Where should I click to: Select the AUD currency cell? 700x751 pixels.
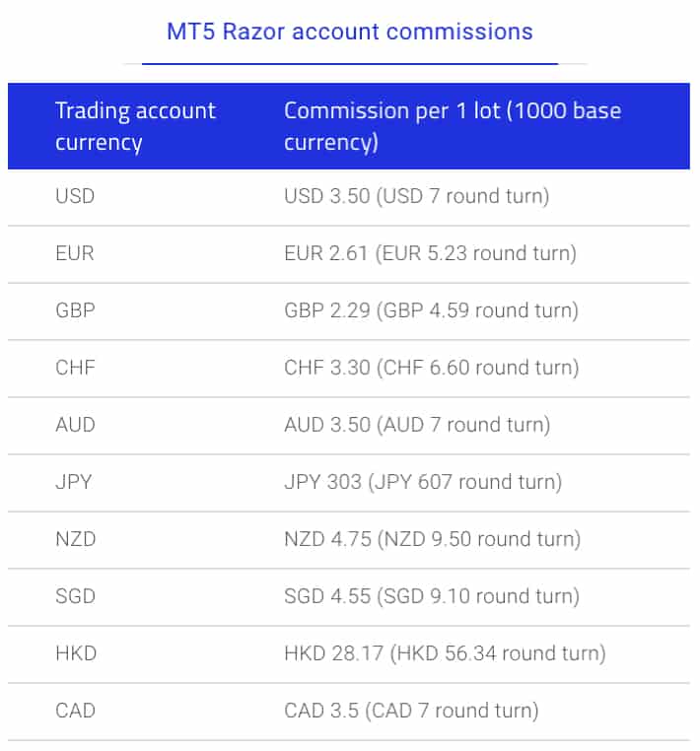point(75,425)
